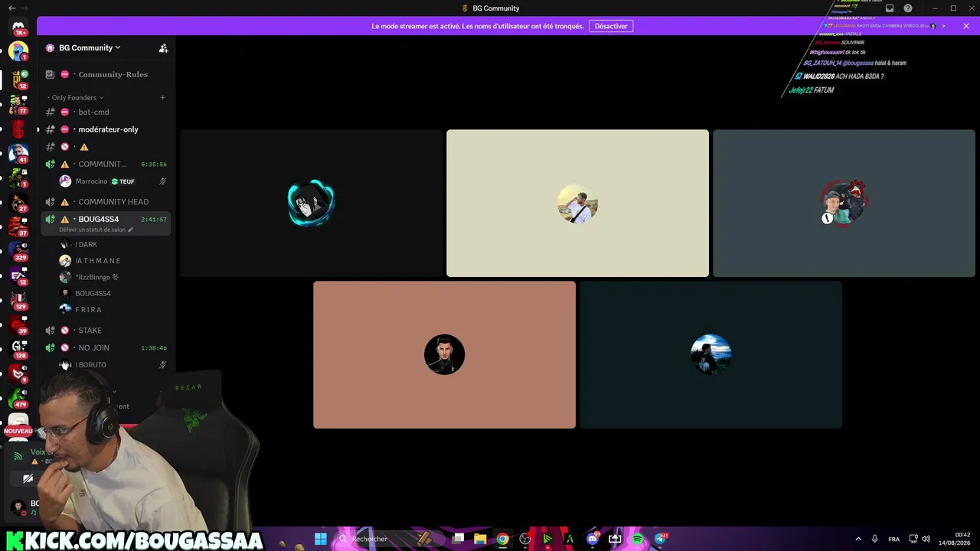Open the server with the 329 badge
The image size is (980, 551).
click(18, 250)
